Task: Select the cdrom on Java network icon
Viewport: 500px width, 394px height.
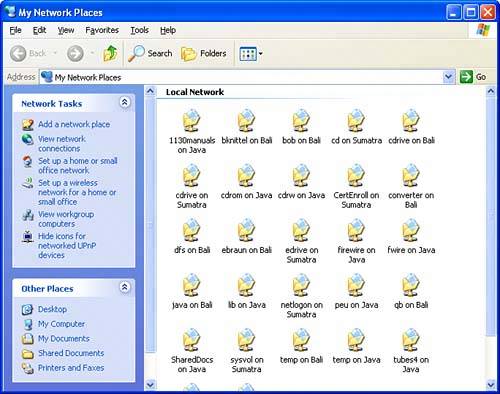Action: click(246, 176)
